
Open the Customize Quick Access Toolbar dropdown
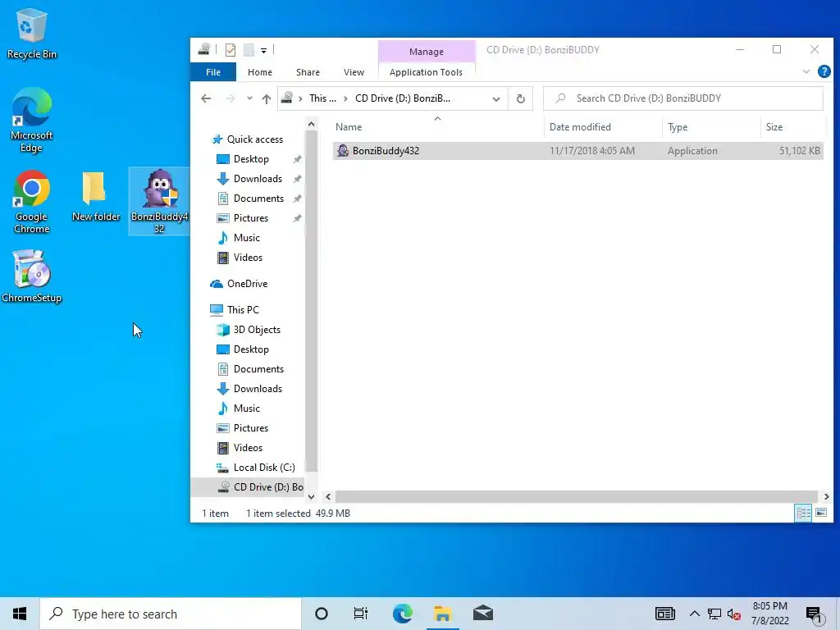(263, 50)
